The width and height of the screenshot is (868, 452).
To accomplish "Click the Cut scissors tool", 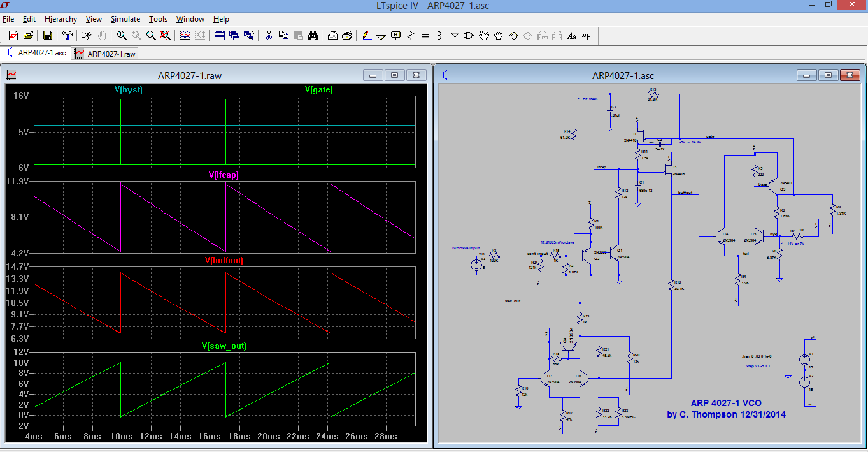I will coord(269,36).
